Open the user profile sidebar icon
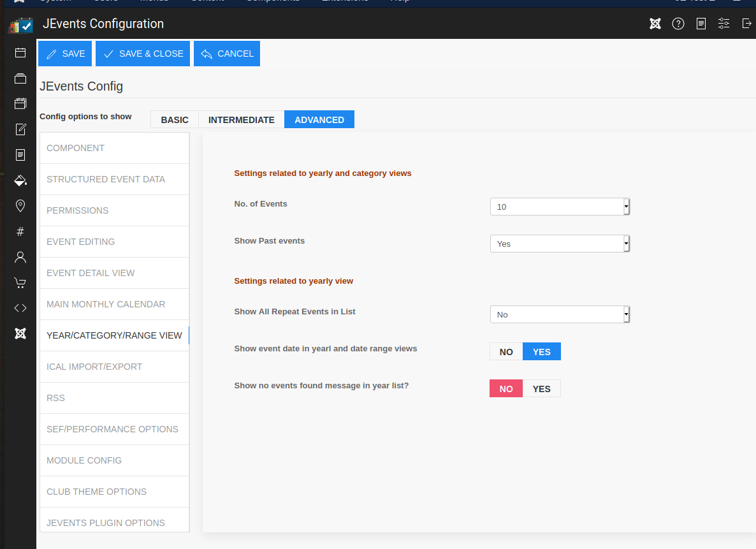This screenshot has width=756, height=549. pyautogui.click(x=20, y=257)
